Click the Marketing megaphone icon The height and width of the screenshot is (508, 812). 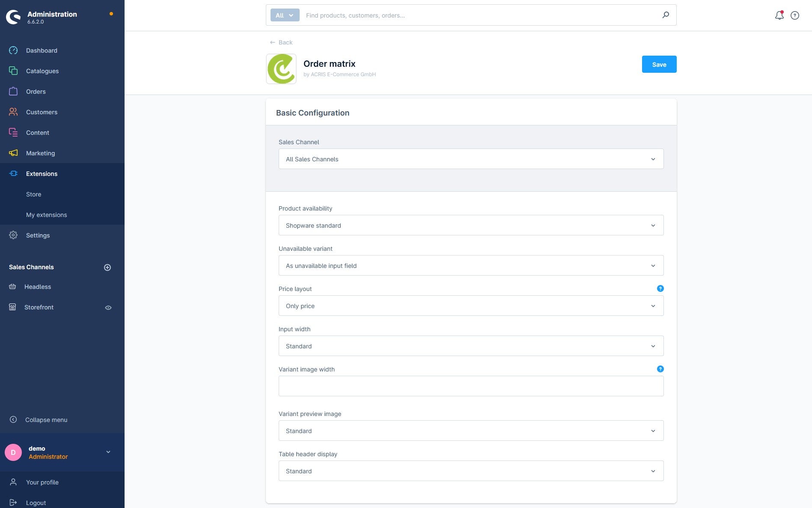(x=13, y=153)
